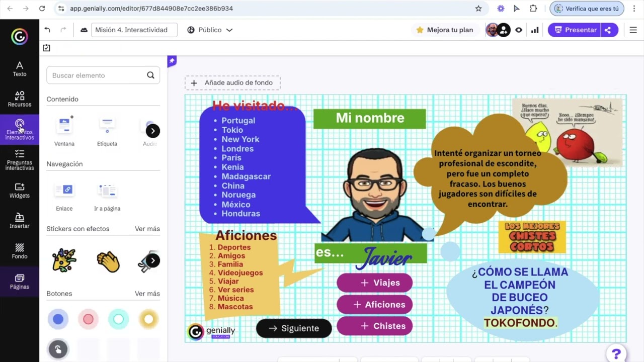Bookmark page with star icon

click(x=478, y=9)
